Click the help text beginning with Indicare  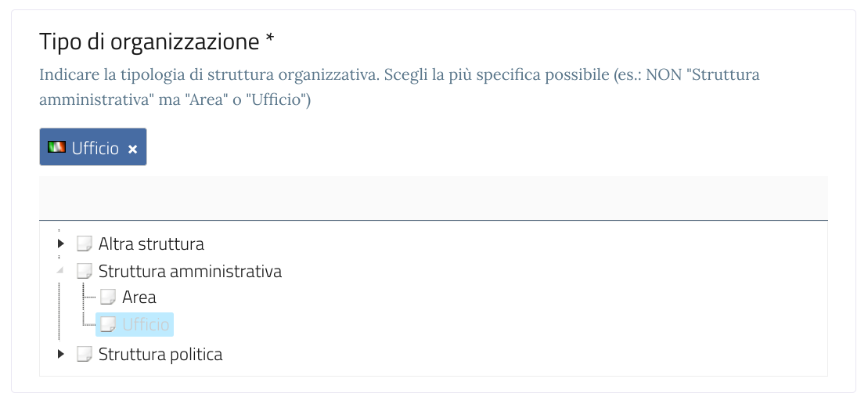tap(399, 76)
